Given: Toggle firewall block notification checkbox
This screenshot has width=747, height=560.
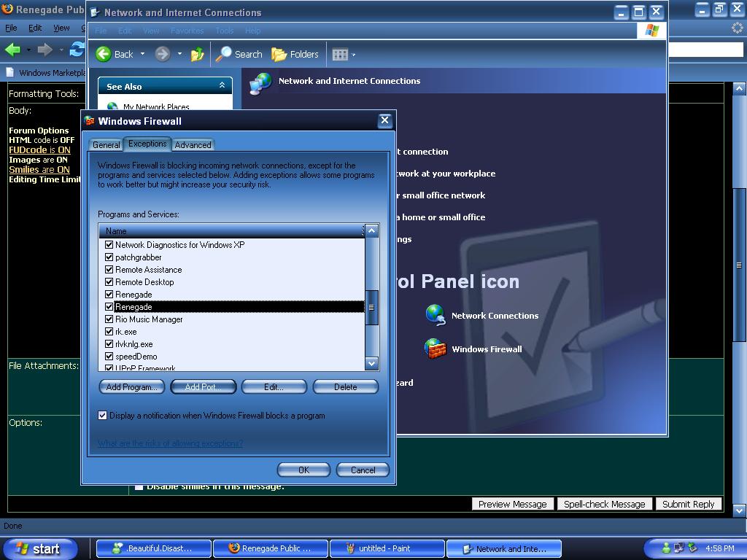Looking at the screenshot, I should pos(103,416).
